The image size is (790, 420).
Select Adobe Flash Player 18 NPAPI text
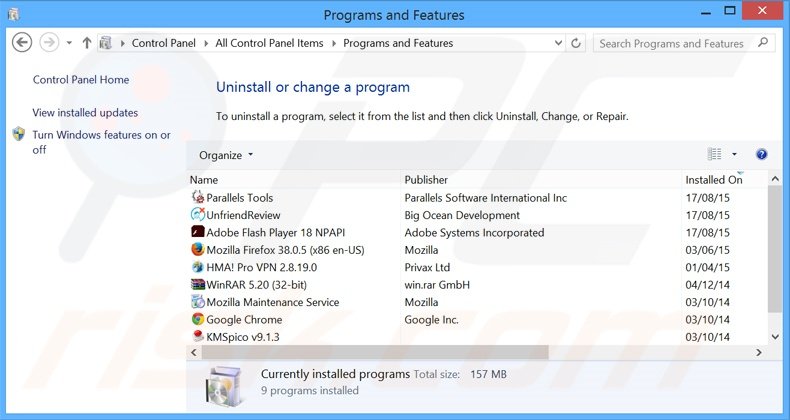pyautogui.click(x=276, y=233)
